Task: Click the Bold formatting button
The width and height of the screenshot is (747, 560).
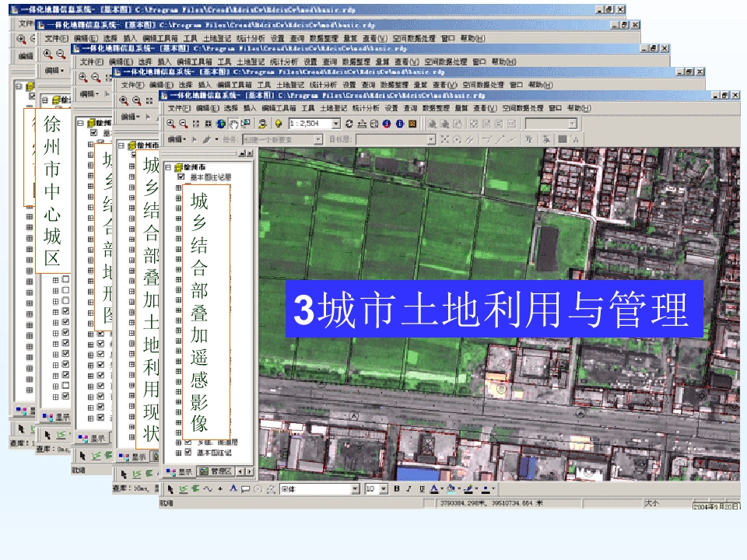Action: click(x=396, y=488)
